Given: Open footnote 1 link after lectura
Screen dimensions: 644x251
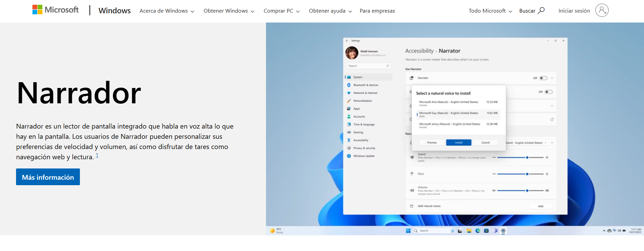Looking at the screenshot, I should (x=97, y=155).
